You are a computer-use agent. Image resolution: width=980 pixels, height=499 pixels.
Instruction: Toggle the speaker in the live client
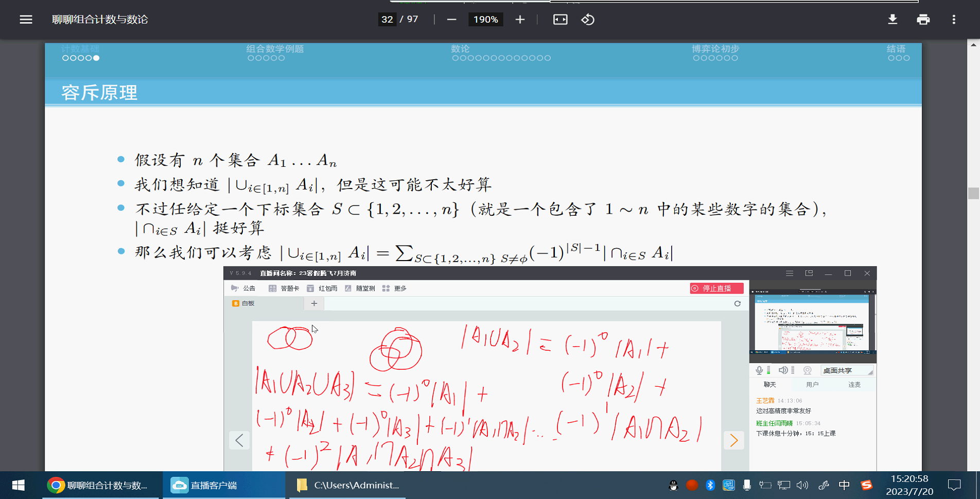click(783, 370)
